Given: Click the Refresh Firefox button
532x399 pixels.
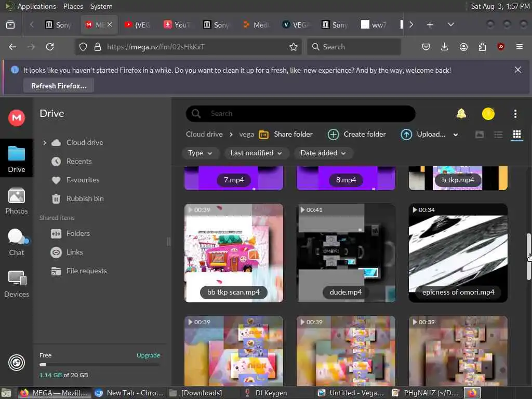Looking at the screenshot, I should (59, 86).
